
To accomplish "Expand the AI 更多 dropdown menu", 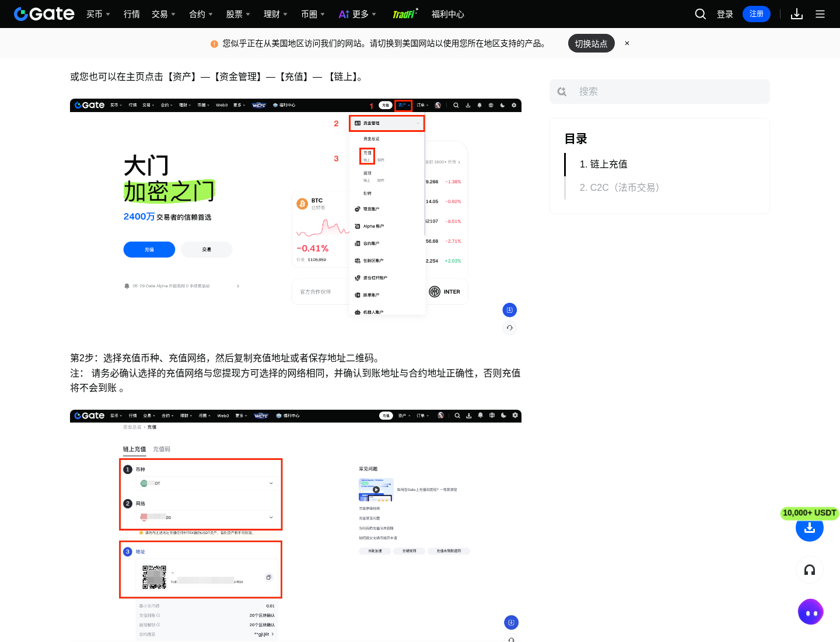I will pyautogui.click(x=358, y=14).
